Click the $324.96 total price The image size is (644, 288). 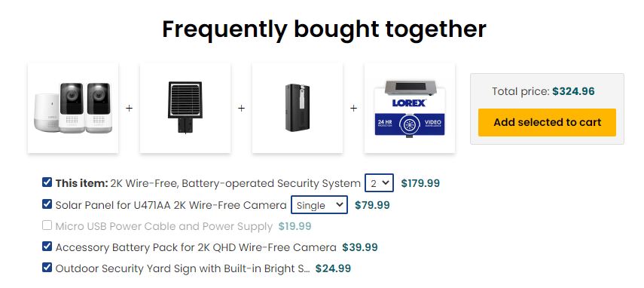pyautogui.click(x=573, y=91)
